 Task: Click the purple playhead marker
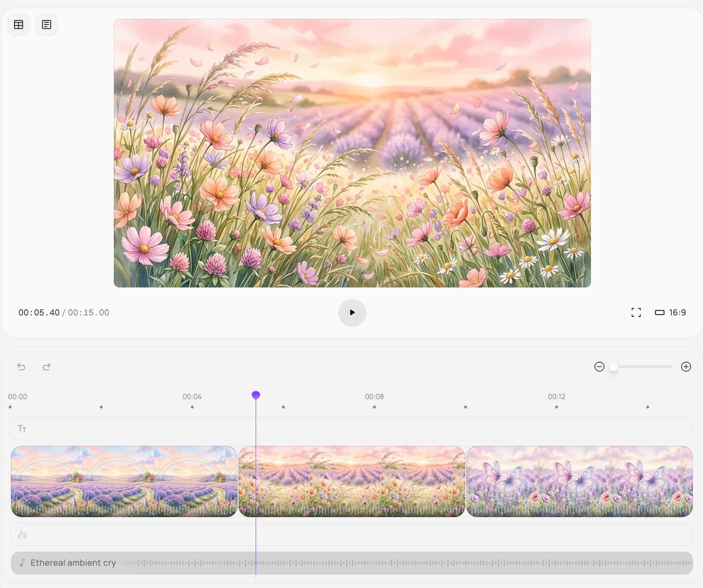256,395
